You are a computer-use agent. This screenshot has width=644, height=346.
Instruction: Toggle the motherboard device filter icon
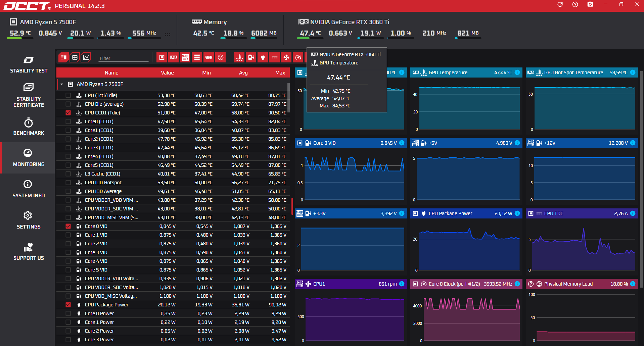185,57
